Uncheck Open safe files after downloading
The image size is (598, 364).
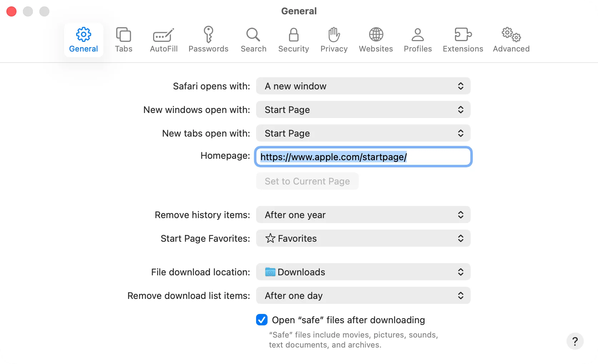tap(262, 320)
